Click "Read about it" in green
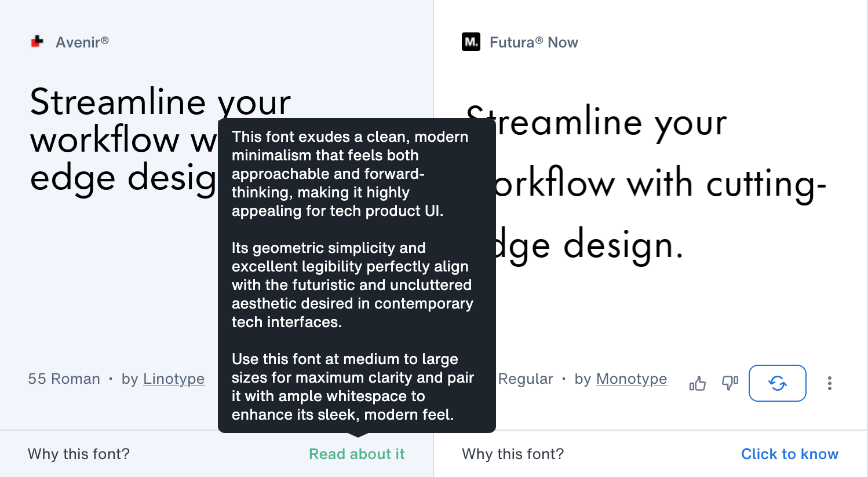The width and height of the screenshot is (868, 477). tap(356, 454)
